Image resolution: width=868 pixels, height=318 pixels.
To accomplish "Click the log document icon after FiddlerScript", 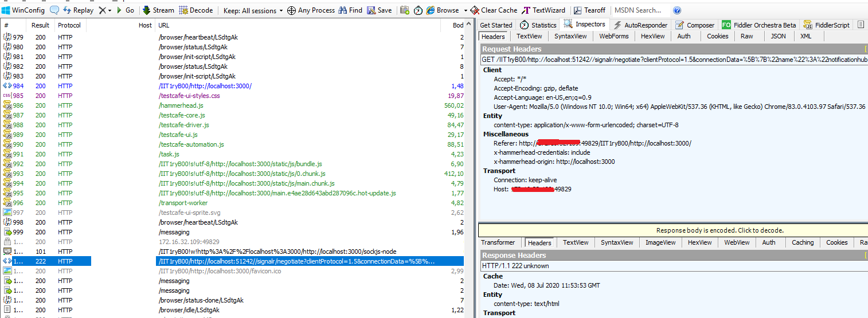I will [x=861, y=25].
